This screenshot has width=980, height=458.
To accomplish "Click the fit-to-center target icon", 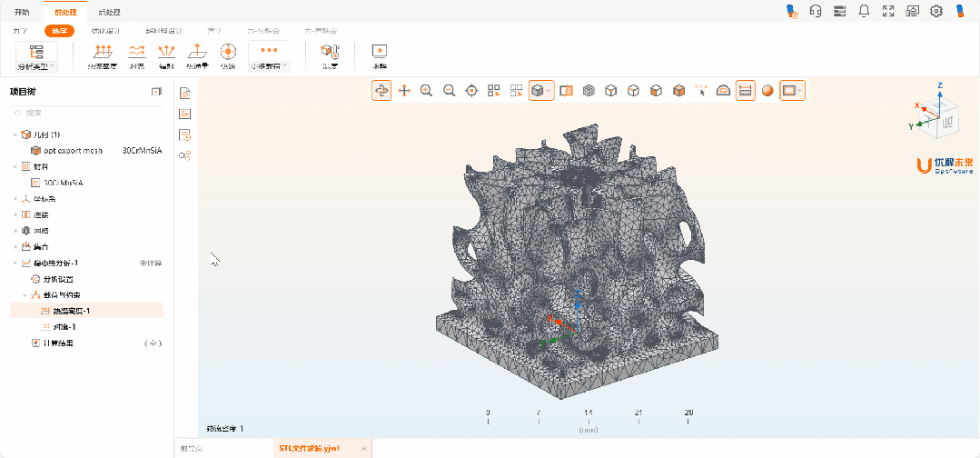I will tap(471, 91).
